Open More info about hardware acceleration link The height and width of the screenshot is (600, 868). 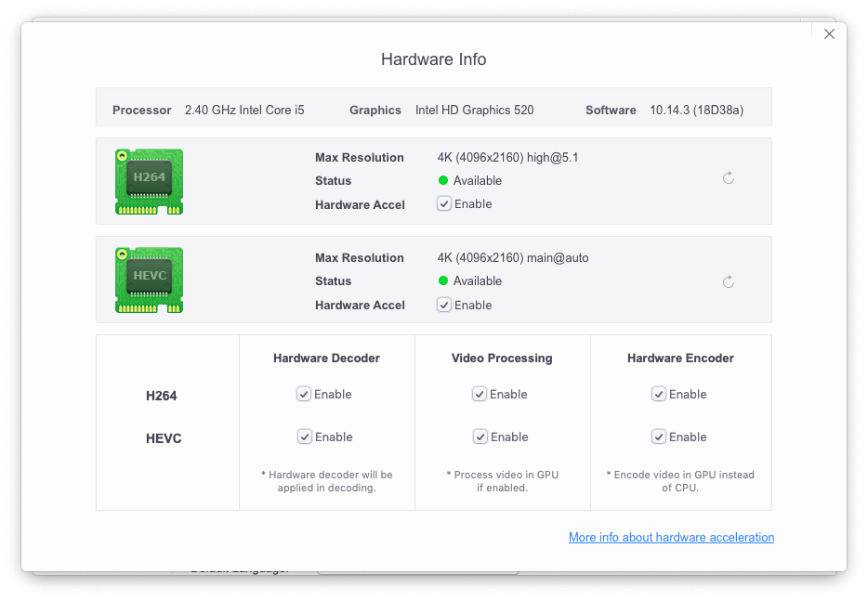671,537
